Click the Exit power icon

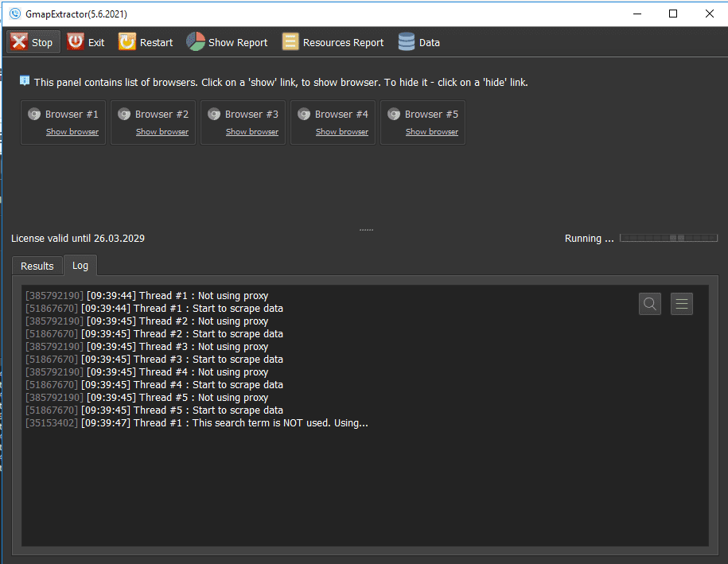[x=76, y=42]
